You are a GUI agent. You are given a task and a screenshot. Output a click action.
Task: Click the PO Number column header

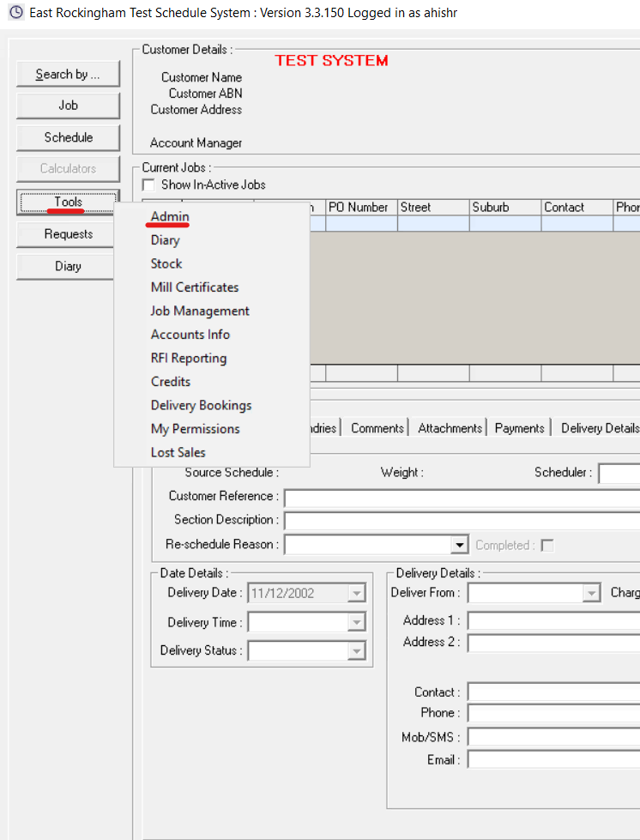[361, 208]
